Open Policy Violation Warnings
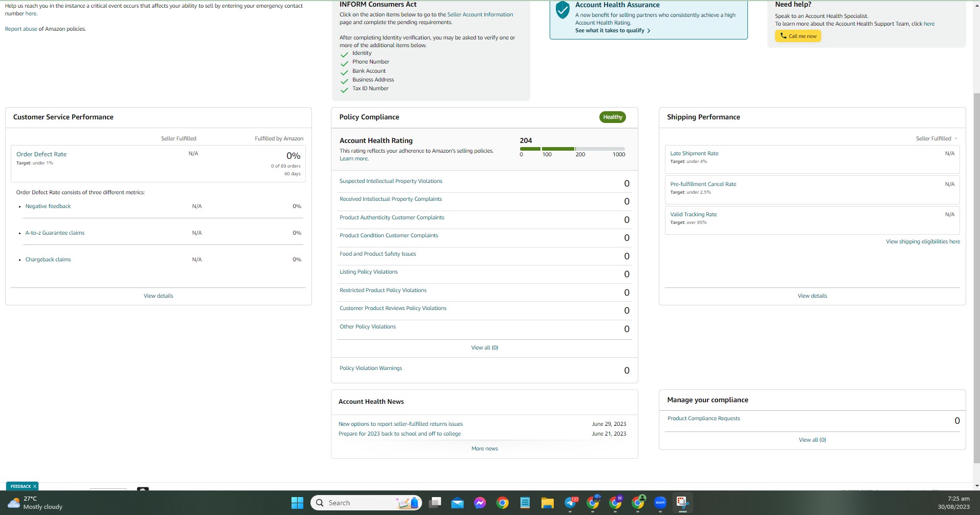The height and width of the screenshot is (515, 980). point(370,368)
